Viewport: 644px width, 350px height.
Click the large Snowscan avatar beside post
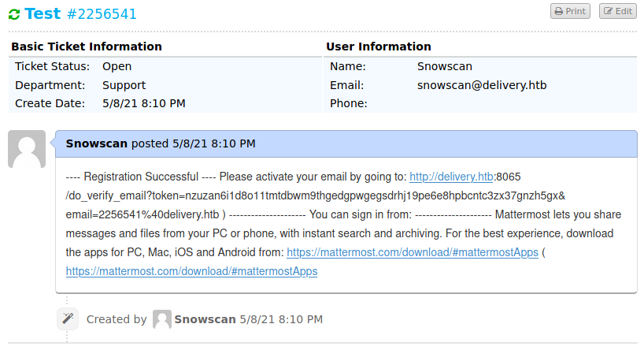coord(27,149)
